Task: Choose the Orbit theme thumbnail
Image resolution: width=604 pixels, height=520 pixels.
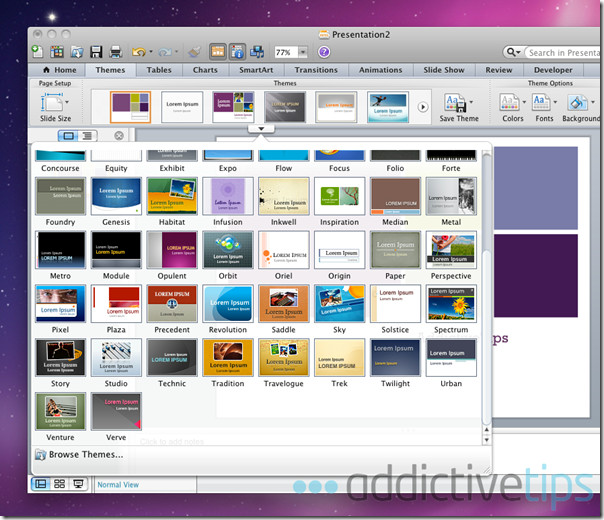Action: [228, 250]
